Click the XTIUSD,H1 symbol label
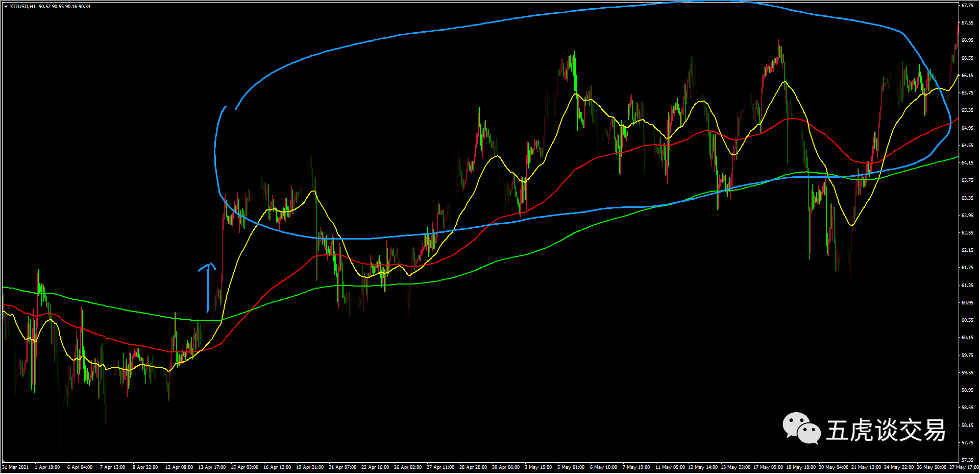 click(x=22, y=7)
